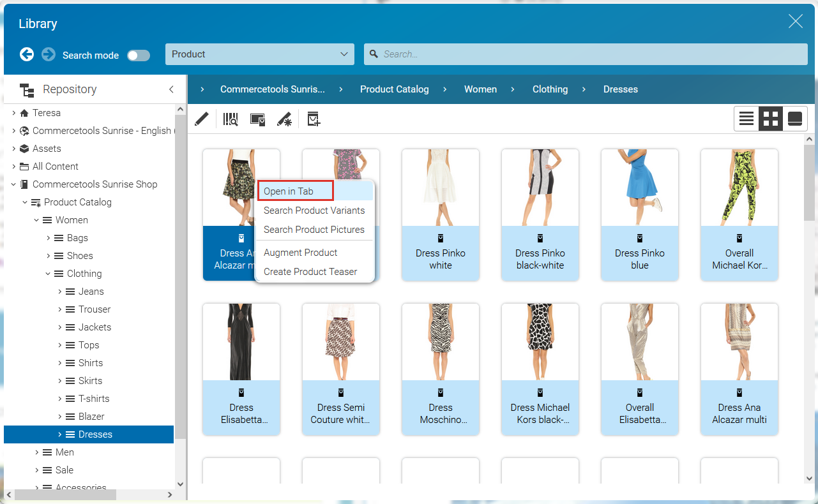Collapse the Women tree node
This screenshot has width=818, height=504.
pos(35,219)
